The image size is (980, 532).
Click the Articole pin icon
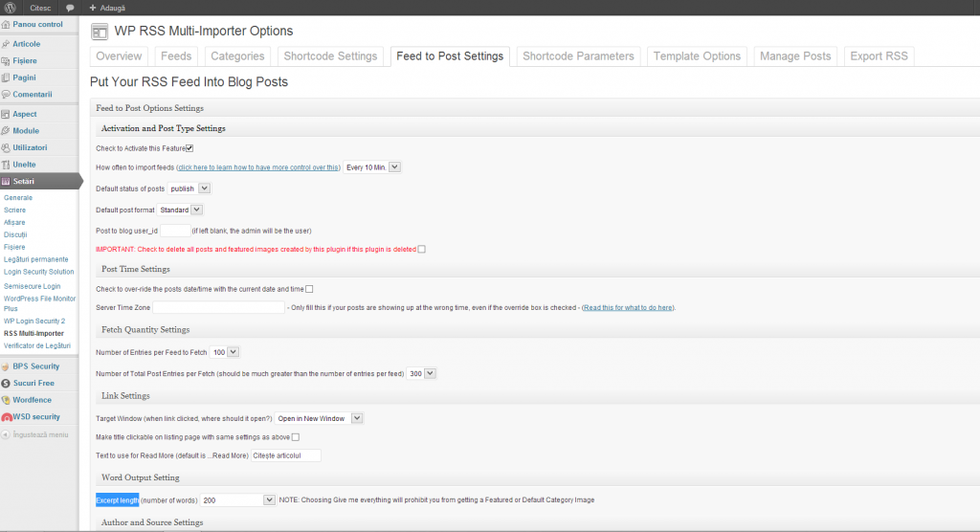coord(6,44)
